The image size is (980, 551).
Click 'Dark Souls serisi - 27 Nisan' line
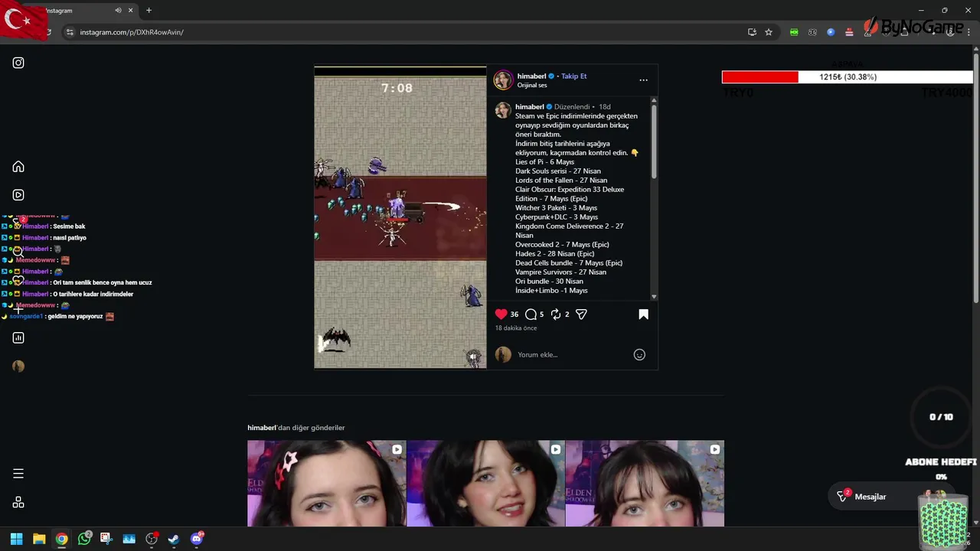(x=558, y=171)
